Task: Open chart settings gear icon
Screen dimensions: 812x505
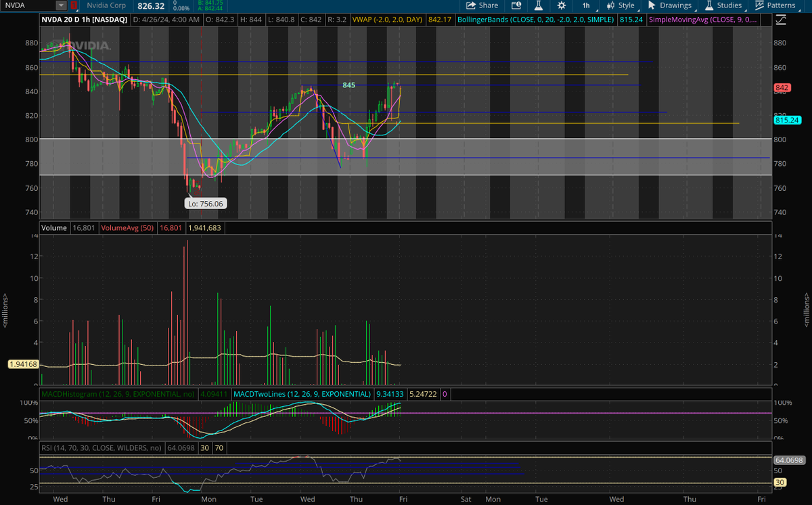Action: [x=561, y=5]
